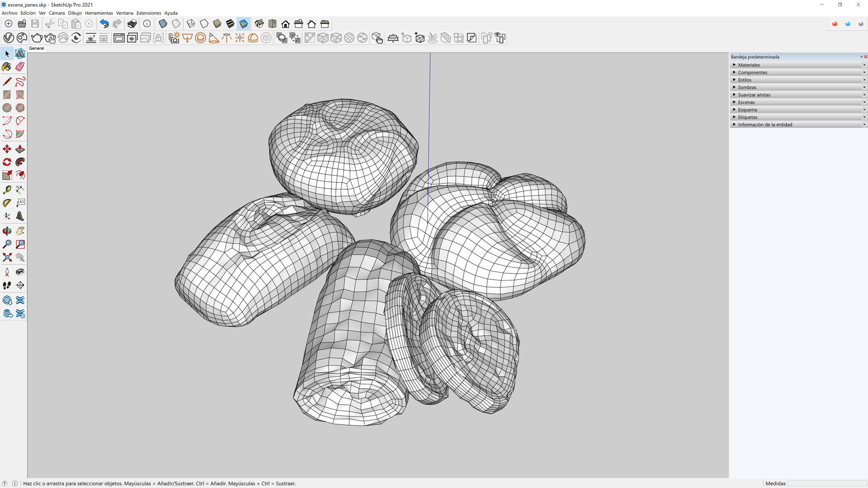
Task: Add a V-Ray sphere light
Action: 201,38
